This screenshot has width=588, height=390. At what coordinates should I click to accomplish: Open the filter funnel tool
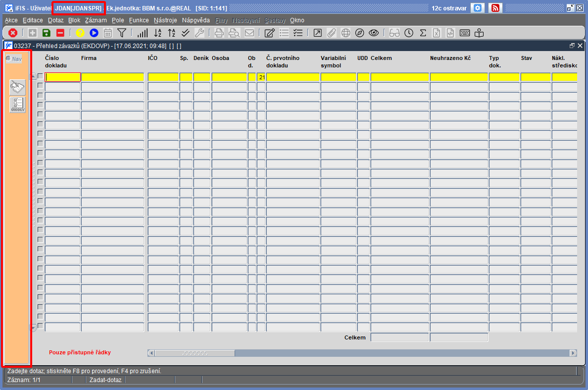click(121, 33)
